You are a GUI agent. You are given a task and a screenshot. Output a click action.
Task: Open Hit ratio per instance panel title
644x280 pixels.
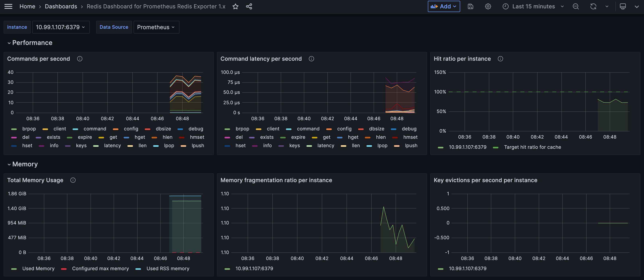tap(462, 59)
